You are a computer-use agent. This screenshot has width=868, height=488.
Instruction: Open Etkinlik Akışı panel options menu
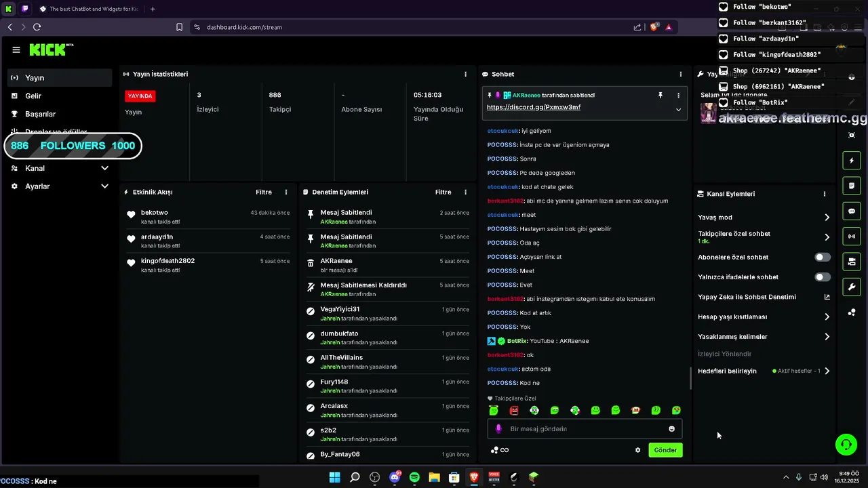point(286,192)
